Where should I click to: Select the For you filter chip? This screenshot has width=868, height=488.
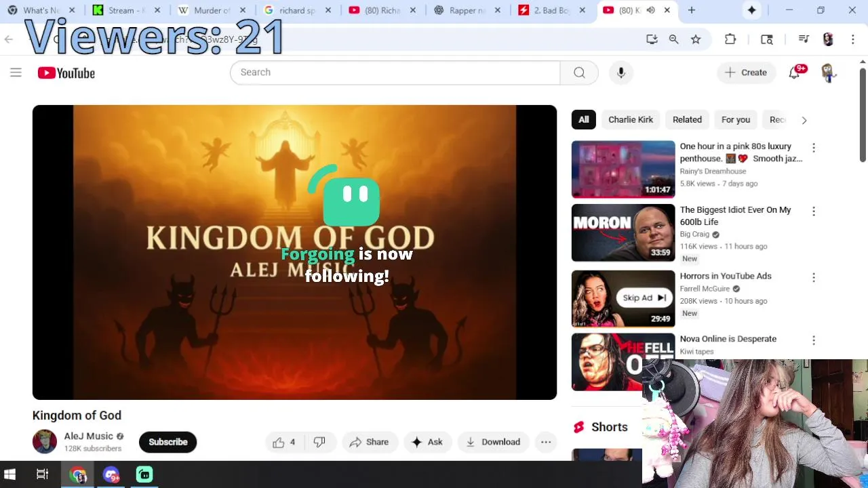(736, 120)
